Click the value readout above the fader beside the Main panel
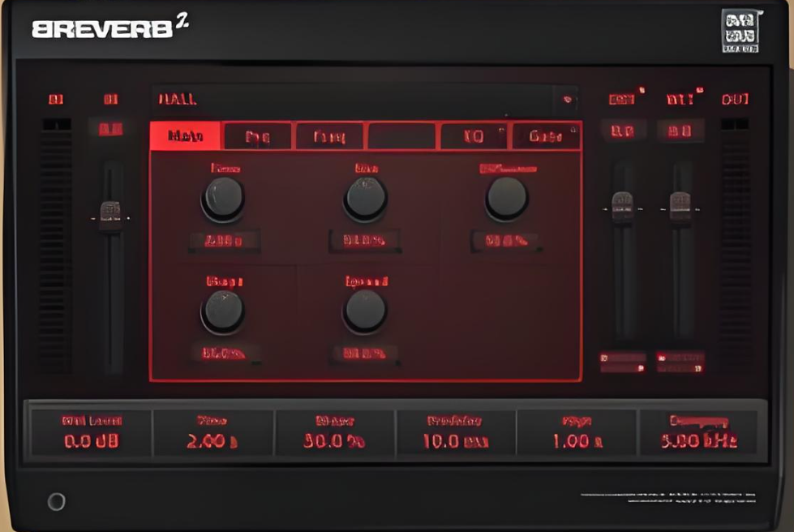 point(622,131)
